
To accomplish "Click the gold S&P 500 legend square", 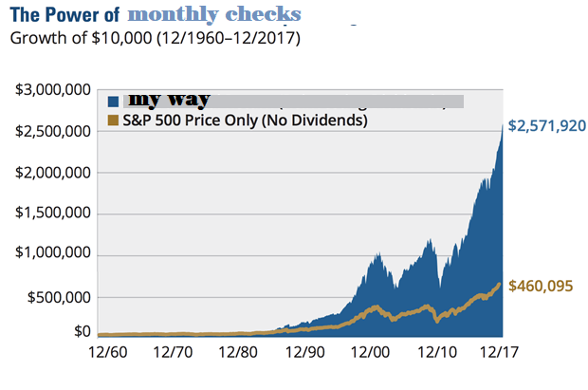I will pyautogui.click(x=113, y=121).
